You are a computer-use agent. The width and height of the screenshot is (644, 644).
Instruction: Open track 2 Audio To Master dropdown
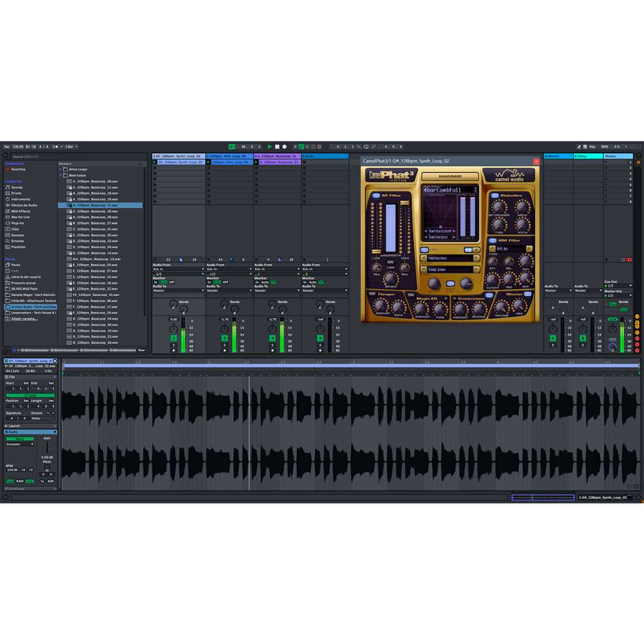(229, 291)
